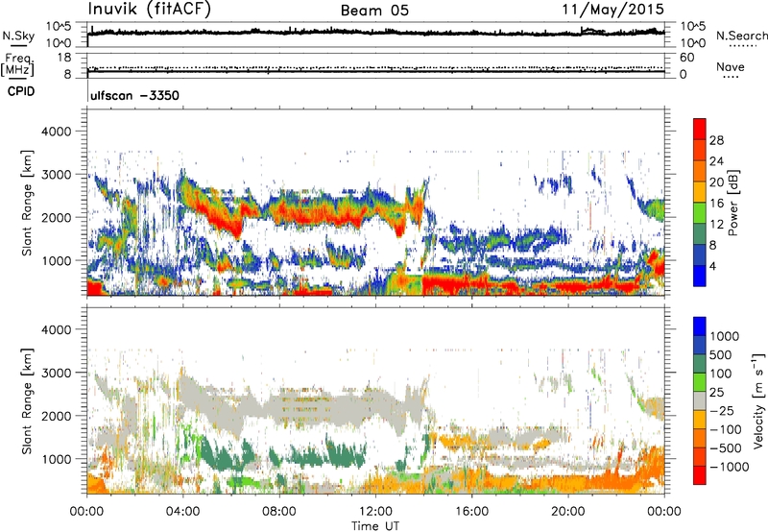Click the 'Time UT' axis label
This screenshot has width=768, height=532.
[x=375, y=525]
